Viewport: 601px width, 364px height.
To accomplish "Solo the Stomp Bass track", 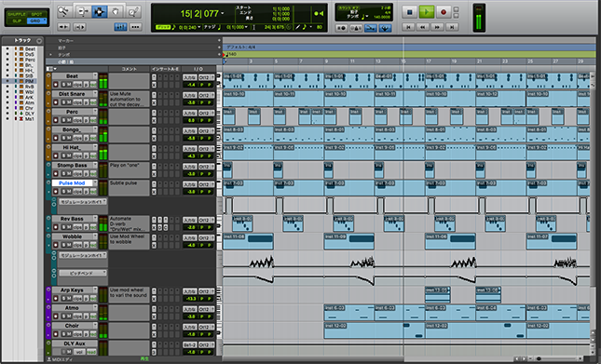I will 64,174.
